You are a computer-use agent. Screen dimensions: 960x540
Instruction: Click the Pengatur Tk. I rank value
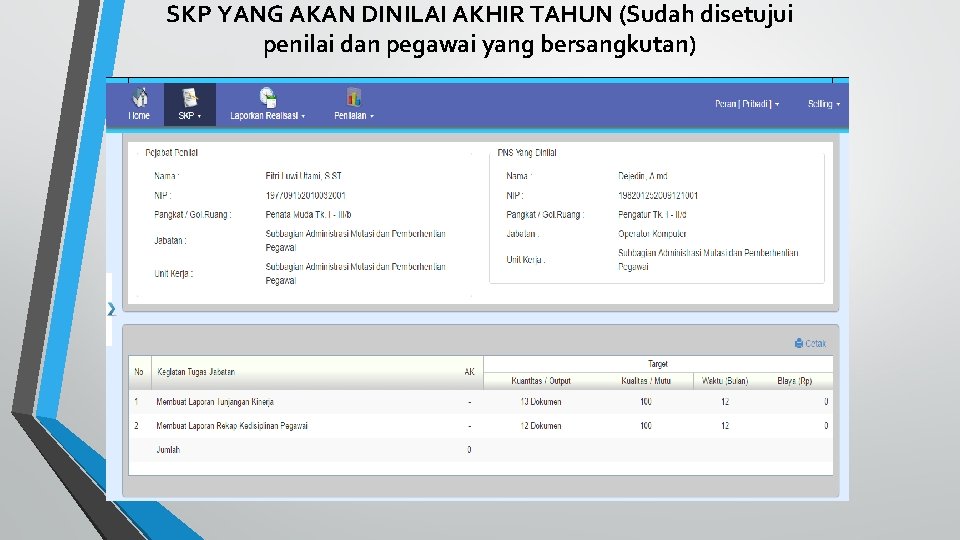point(652,215)
